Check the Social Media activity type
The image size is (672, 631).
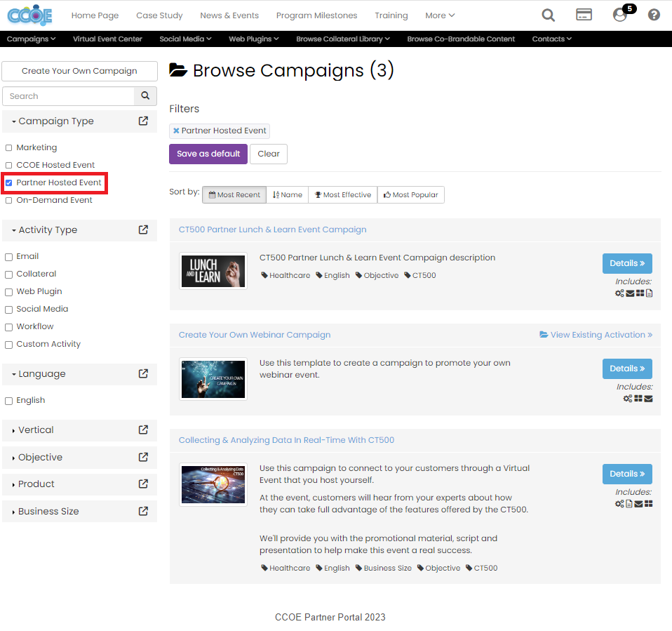pyautogui.click(x=8, y=310)
